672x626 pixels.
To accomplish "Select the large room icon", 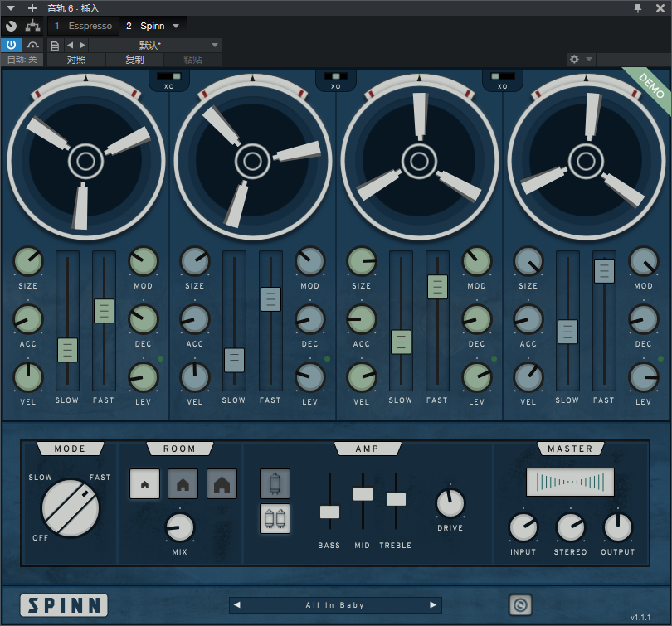I will tap(222, 484).
